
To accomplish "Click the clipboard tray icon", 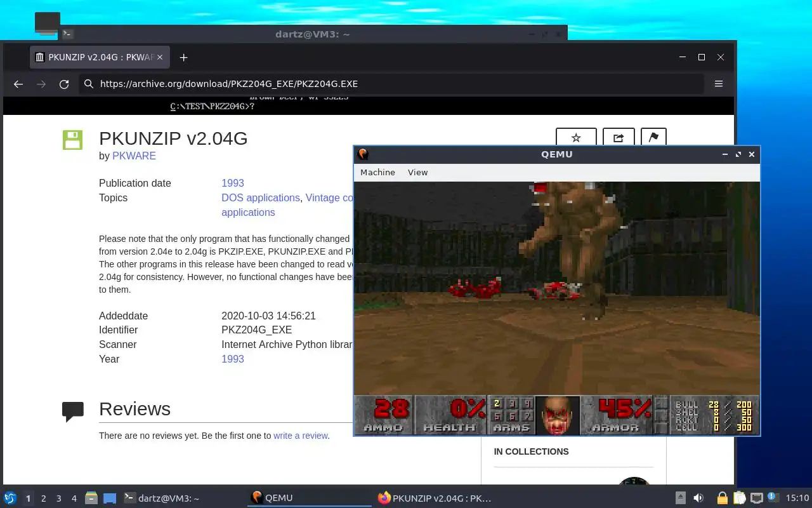I will click(x=740, y=498).
